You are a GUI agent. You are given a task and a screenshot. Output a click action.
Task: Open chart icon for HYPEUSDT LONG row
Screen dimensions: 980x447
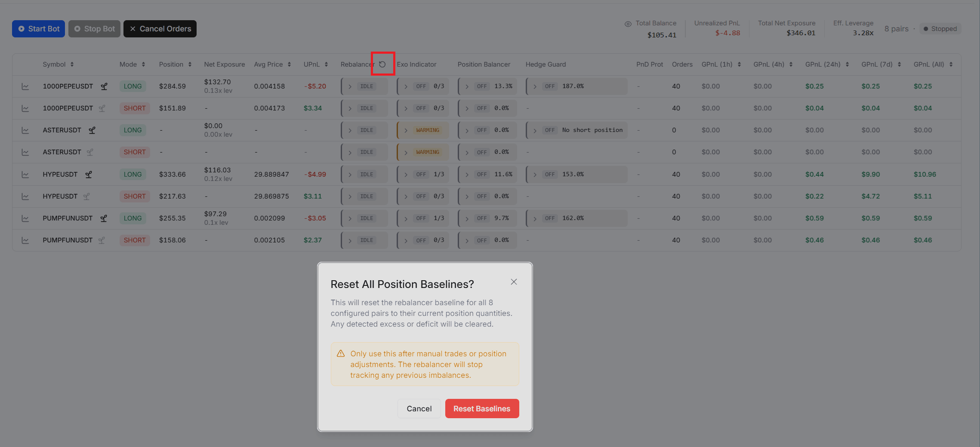25,175
